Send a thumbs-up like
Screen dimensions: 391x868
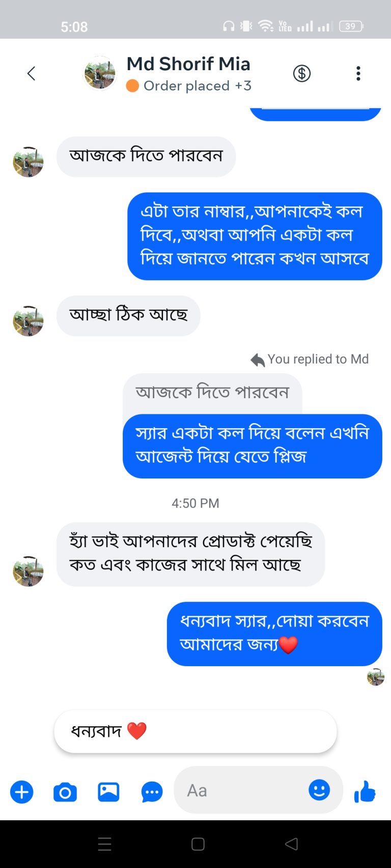365,792
